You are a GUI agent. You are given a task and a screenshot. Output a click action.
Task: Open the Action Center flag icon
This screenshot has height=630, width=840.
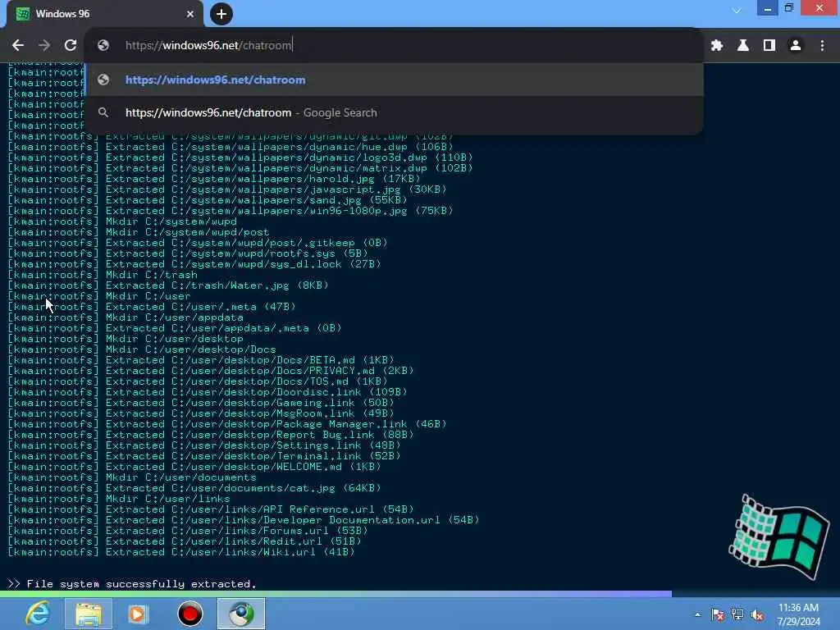tap(717, 614)
